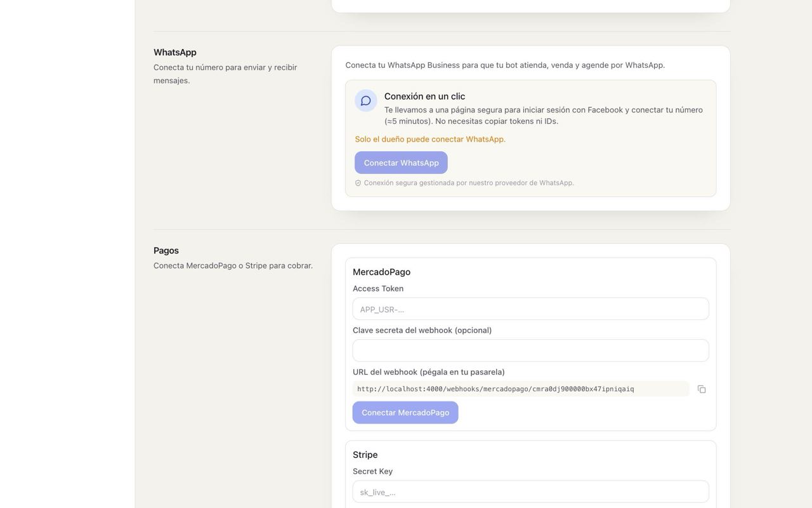The image size is (812, 508).
Task: Click the Conectar MercadoPago button
Action: click(x=405, y=413)
